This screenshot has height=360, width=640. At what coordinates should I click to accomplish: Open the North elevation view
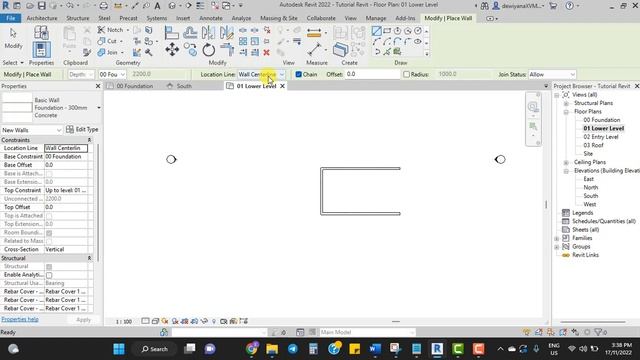(x=591, y=188)
